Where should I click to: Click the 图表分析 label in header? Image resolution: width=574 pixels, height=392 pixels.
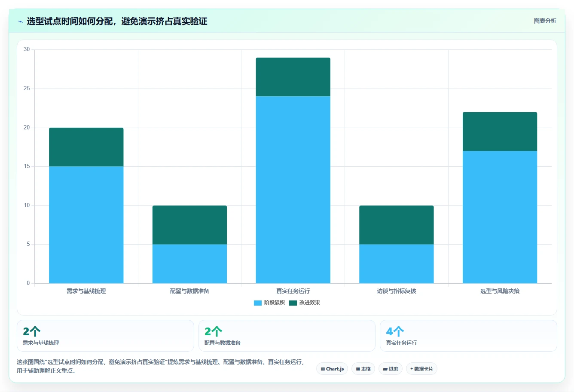(545, 21)
